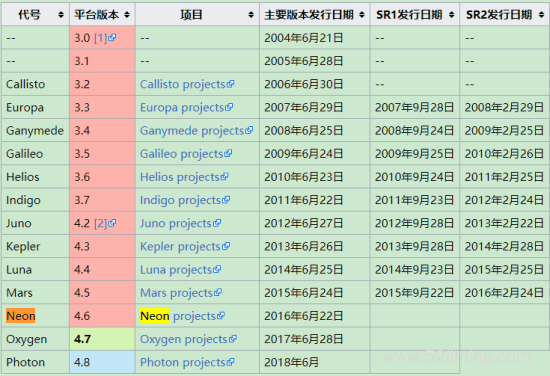Click SR1发行日期 header text
Viewport: 550px width, 376px height.
pyautogui.click(x=409, y=15)
